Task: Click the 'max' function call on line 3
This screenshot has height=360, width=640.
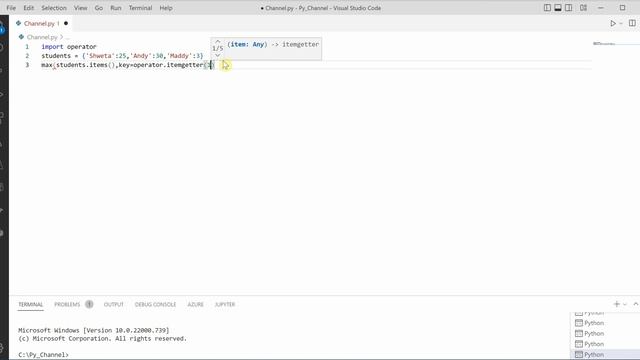Action: (47, 65)
